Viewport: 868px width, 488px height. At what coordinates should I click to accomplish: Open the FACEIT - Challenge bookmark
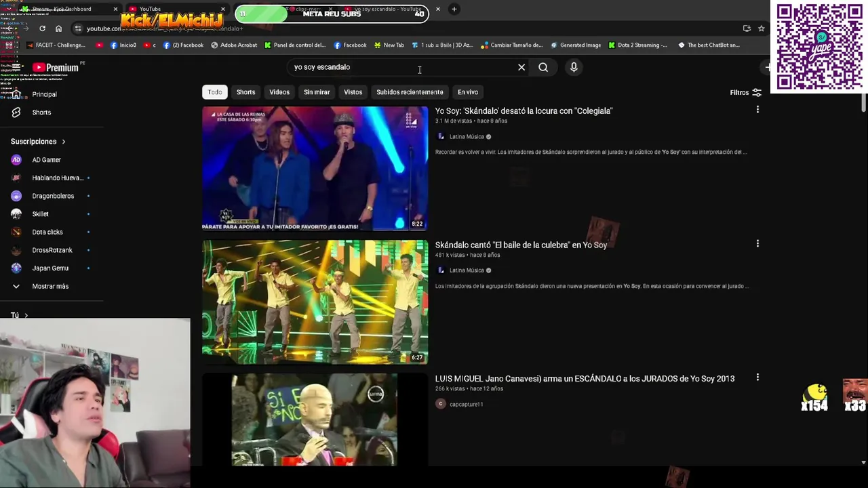coord(56,45)
